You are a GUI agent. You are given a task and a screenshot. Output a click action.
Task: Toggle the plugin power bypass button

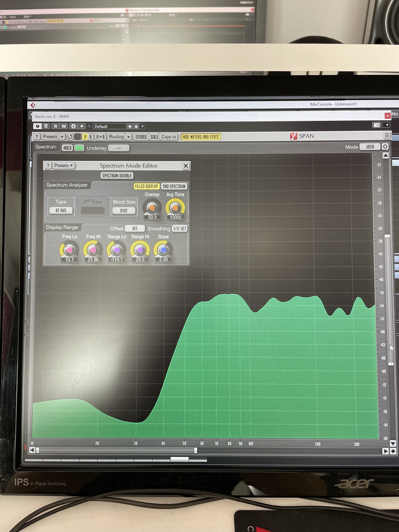coord(37,126)
